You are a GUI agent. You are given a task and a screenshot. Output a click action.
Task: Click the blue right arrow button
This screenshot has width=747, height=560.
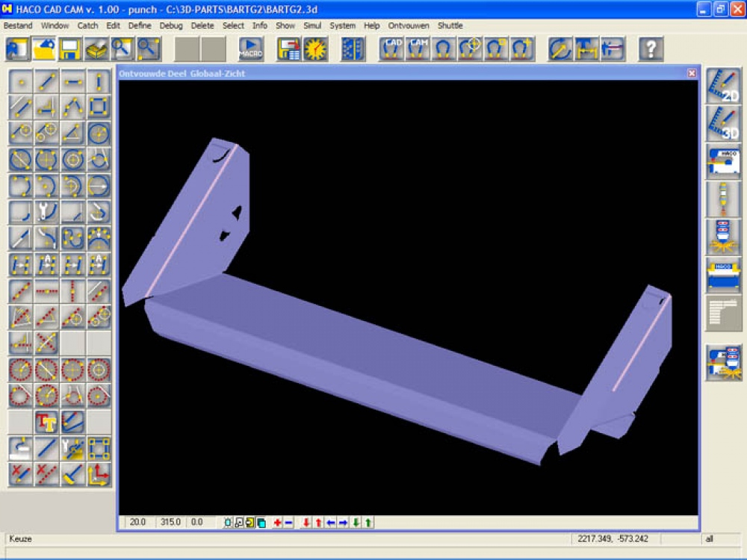coord(343,523)
